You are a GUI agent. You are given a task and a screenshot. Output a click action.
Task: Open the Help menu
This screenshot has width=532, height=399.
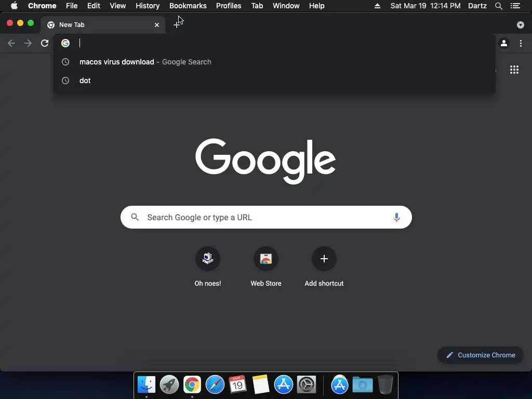316,6
